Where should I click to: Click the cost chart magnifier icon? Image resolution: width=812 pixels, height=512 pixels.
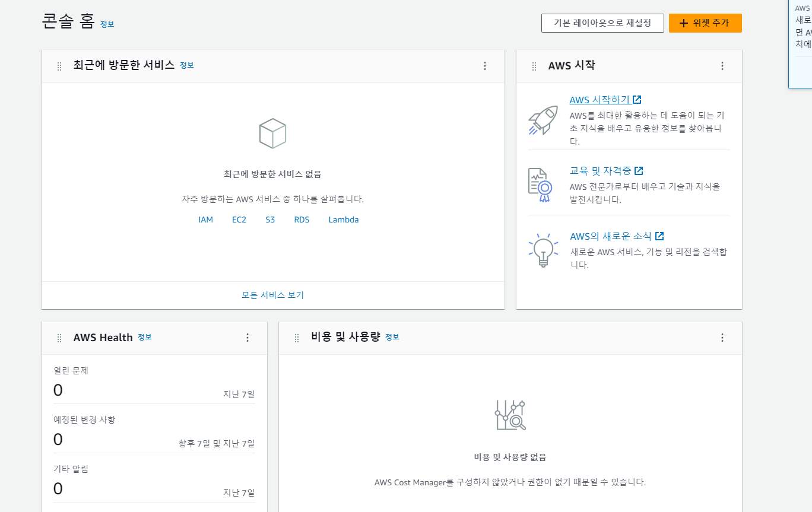tap(510, 415)
